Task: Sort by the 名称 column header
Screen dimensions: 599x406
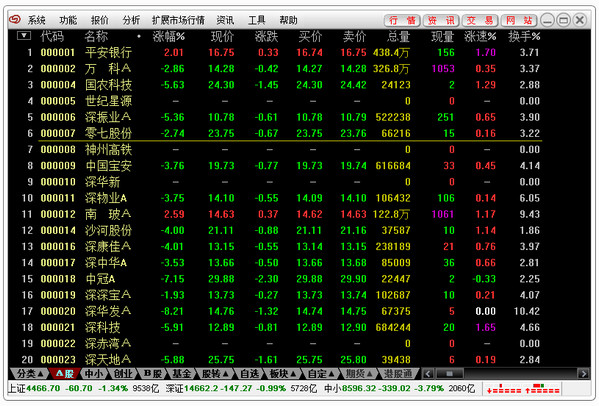Action: (96, 37)
